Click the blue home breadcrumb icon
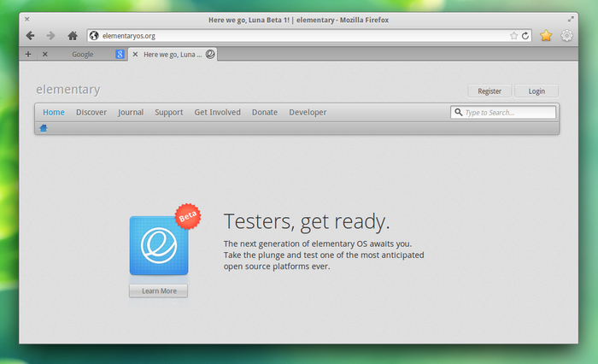 [44, 128]
